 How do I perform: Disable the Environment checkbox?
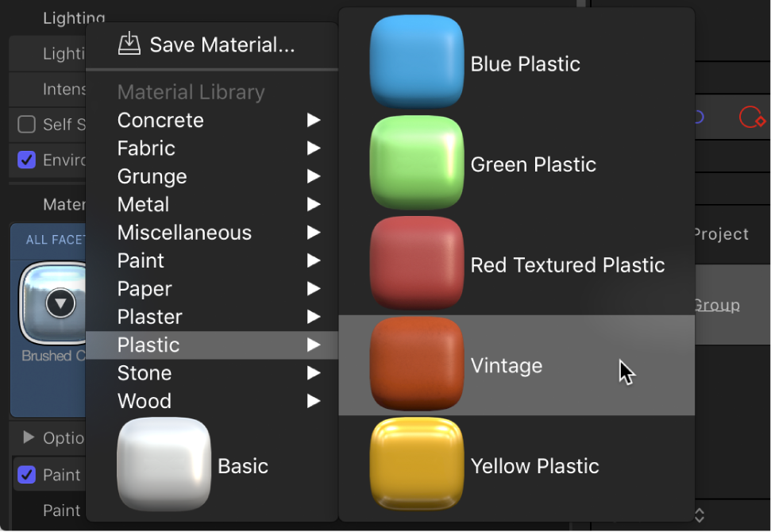point(26,160)
